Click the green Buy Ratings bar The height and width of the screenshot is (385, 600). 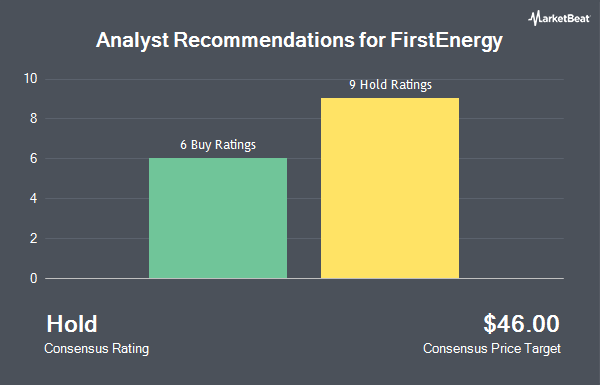(218, 218)
